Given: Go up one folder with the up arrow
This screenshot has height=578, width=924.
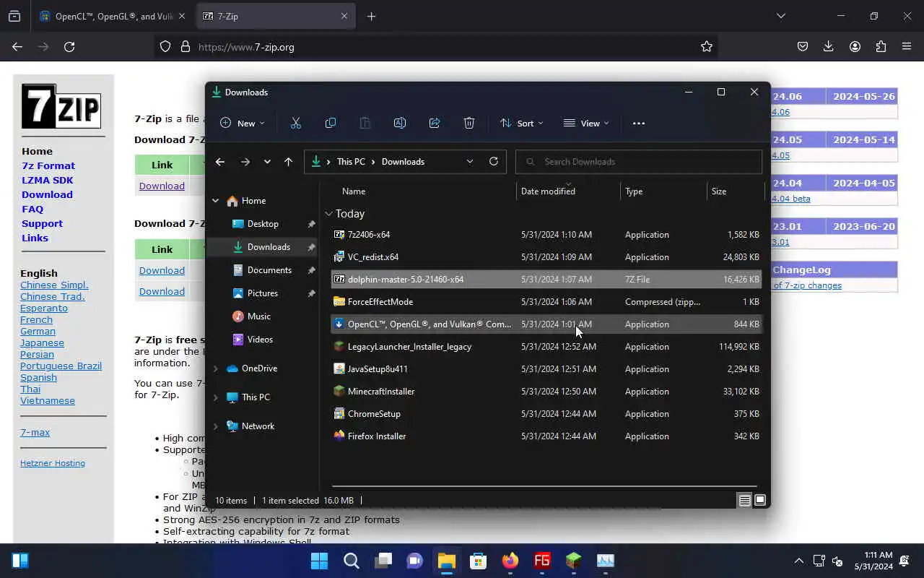Looking at the screenshot, I should pyautogui.click(x=289, y=162).
